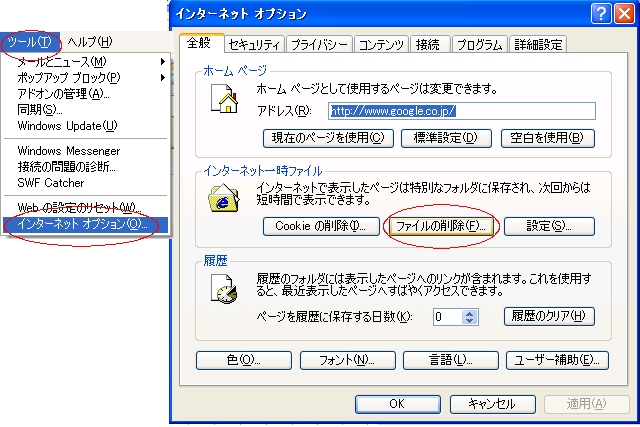This screenshot has height=427, width=640.
Task: Decrease history days with down arrow
Action: pos(469,321)
